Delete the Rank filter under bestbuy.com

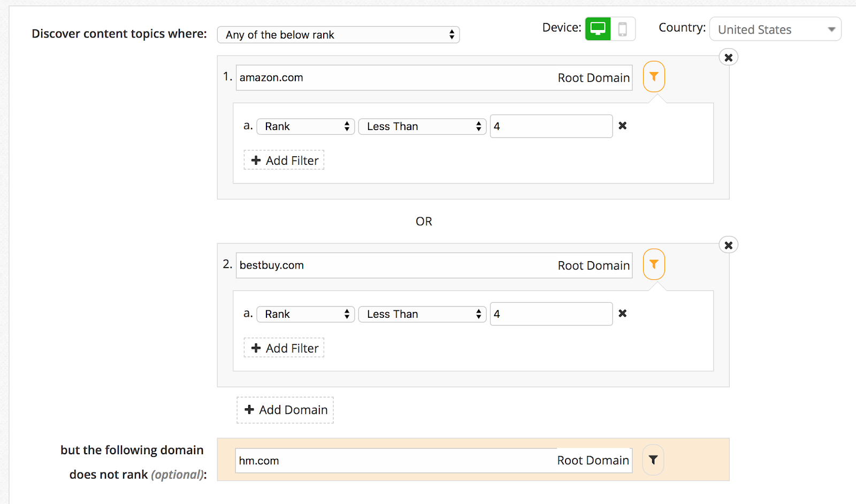(623, 314)
